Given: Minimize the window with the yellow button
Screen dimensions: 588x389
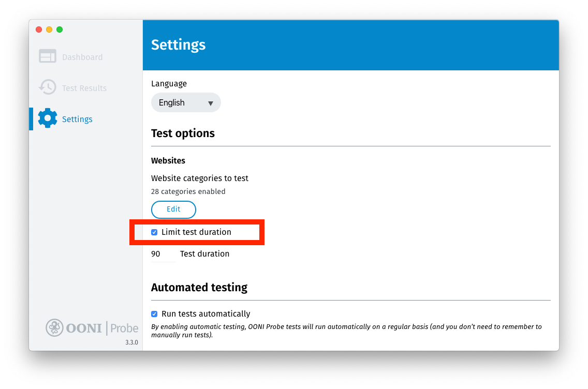Looking at the screenshot, I should [49, 29].
